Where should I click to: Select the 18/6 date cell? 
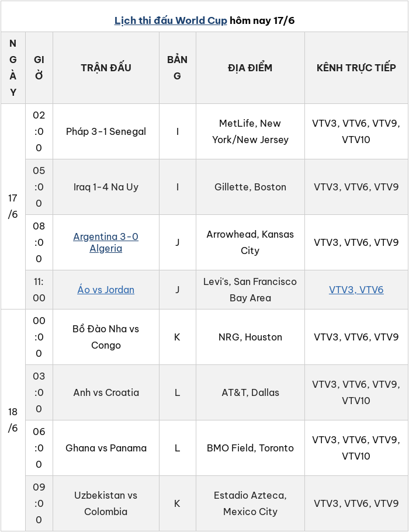(13, 420)
